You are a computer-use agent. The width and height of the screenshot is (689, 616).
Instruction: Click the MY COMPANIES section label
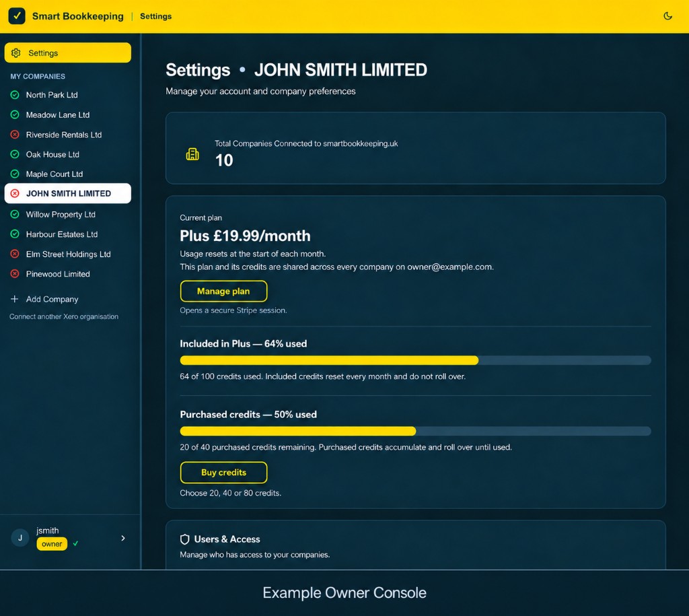(38, 77)
